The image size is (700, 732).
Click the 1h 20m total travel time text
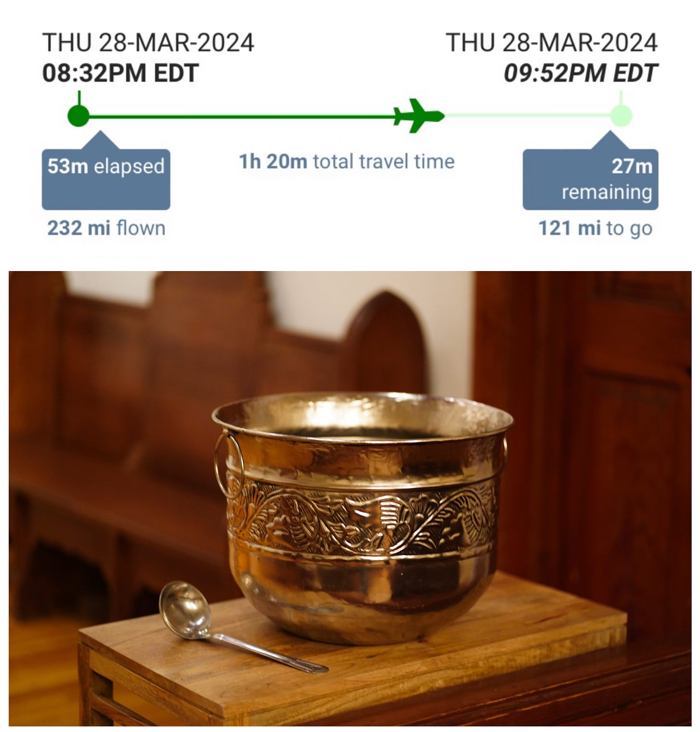347,161
